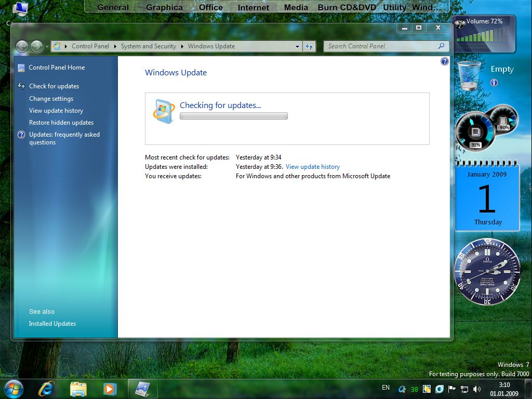
Task: Click the info icon under Empty
Action: (x=494, y=83)
